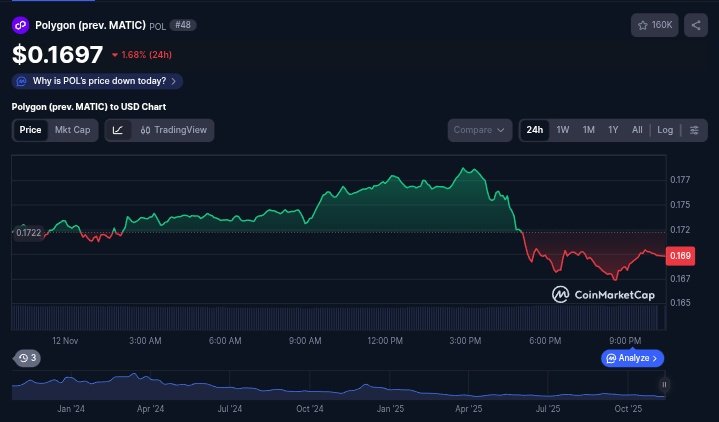The image size is (719, 422).
Task: Click the 0.165 price axis label
Action: [680, 303]
